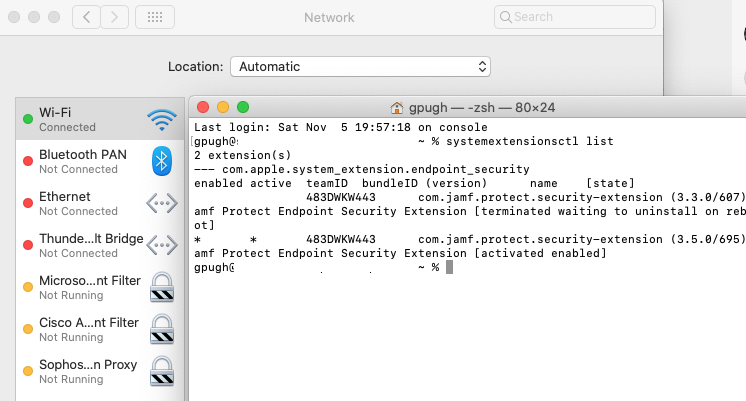
Task: Open the Location dropdown set to Automatic
Action: click(360, 67)
